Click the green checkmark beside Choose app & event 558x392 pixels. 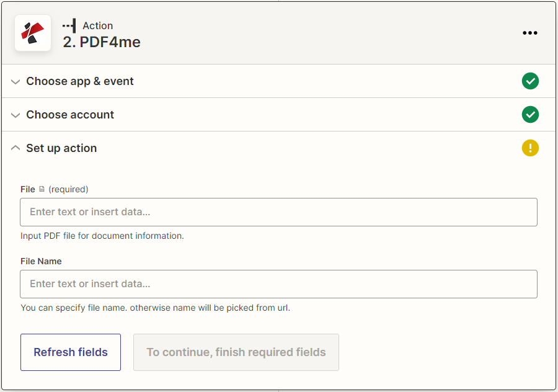tap(530, 81)
